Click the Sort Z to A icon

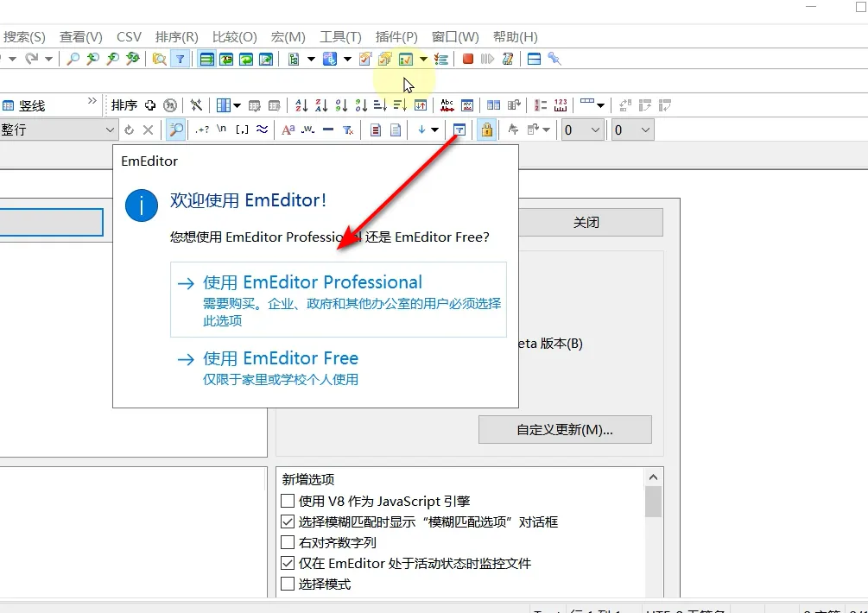point(321,105)
